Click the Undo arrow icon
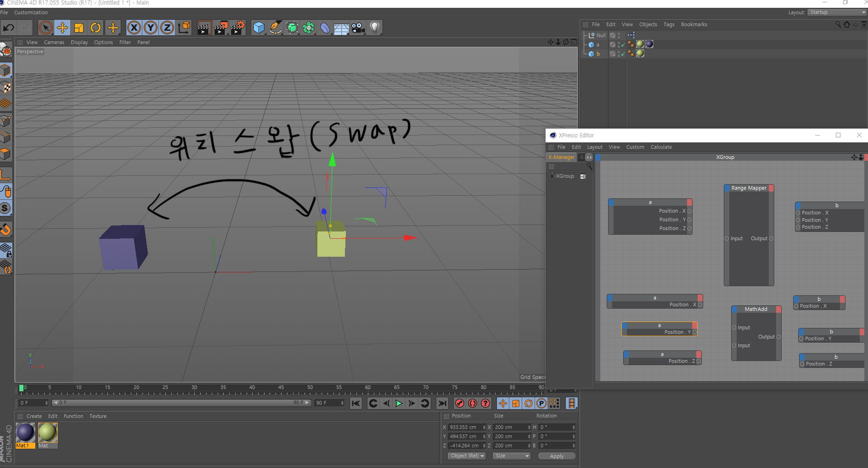Viewport: 868px width, 468px height. tap(9, 28)
